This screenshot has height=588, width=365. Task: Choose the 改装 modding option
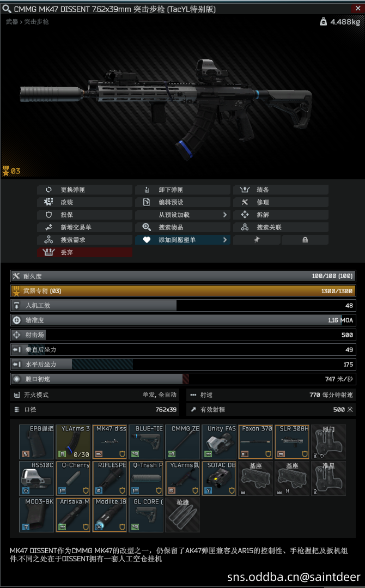pyautogui.click(x=84, y=202)
